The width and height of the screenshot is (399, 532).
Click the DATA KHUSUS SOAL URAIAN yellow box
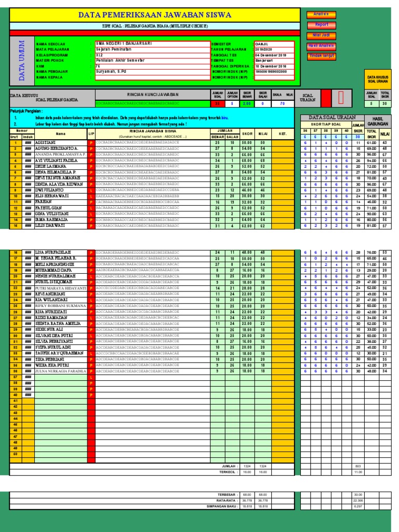(378, 79)
